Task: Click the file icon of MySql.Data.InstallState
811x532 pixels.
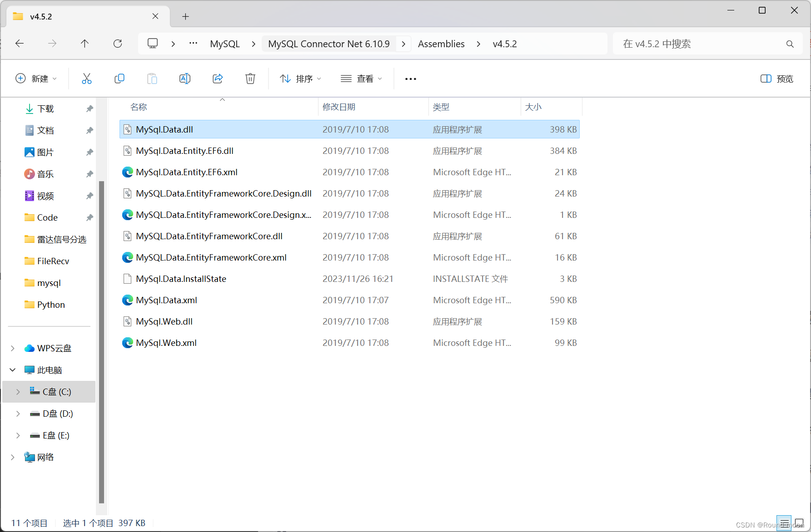Action: coord(128,279)
